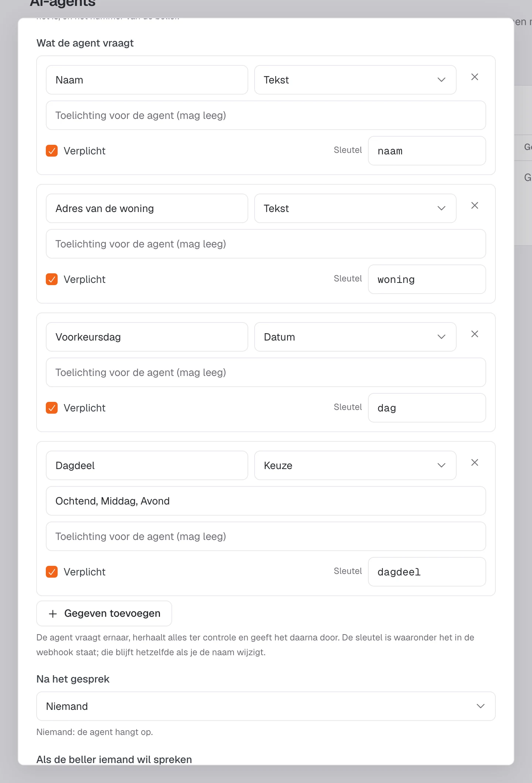Image resolution: width=532 pixels, height=783 pixels.
Task: Click the sleutel field containing naam
Action: tap(427, 151)
